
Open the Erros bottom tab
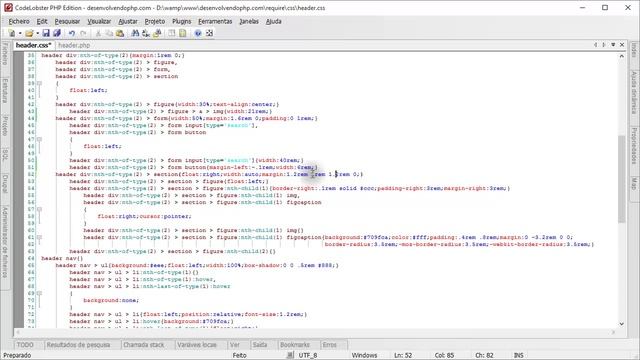coord(329,345)
